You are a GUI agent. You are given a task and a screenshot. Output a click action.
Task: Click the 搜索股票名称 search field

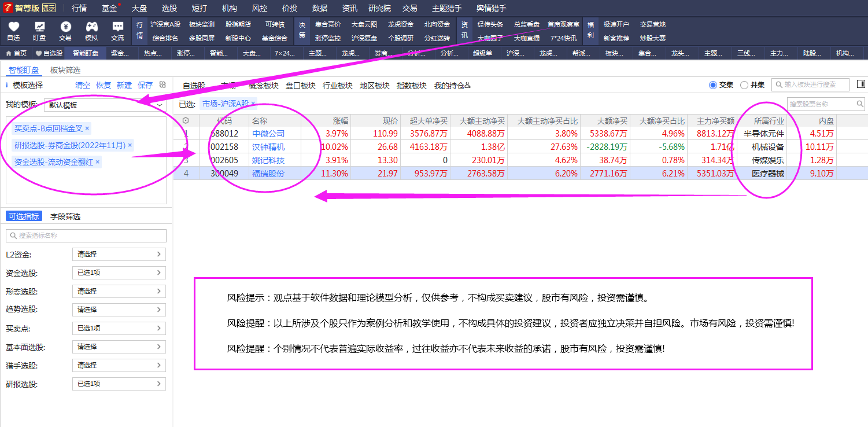point(826,104)
